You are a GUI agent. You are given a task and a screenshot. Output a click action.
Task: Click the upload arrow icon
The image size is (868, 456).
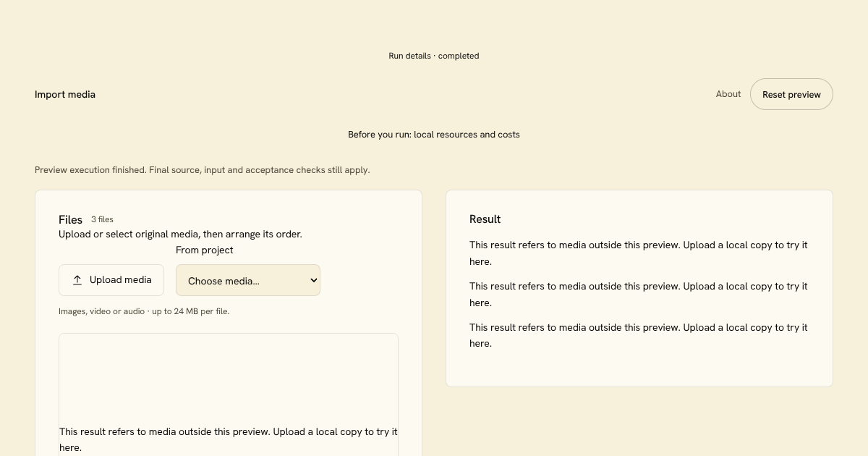coord(77,280)
